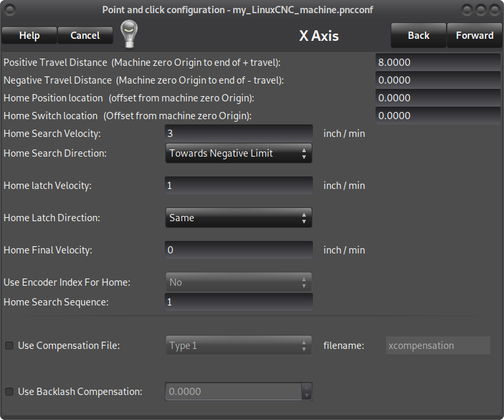Click backlash compensation spinner arrows
Image resolution: width=504 pixels, height=420 pixels.
306,392
